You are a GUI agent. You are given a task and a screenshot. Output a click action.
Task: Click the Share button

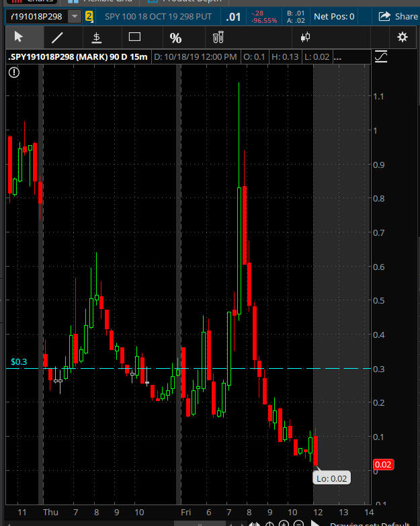(x=398, y=16)
